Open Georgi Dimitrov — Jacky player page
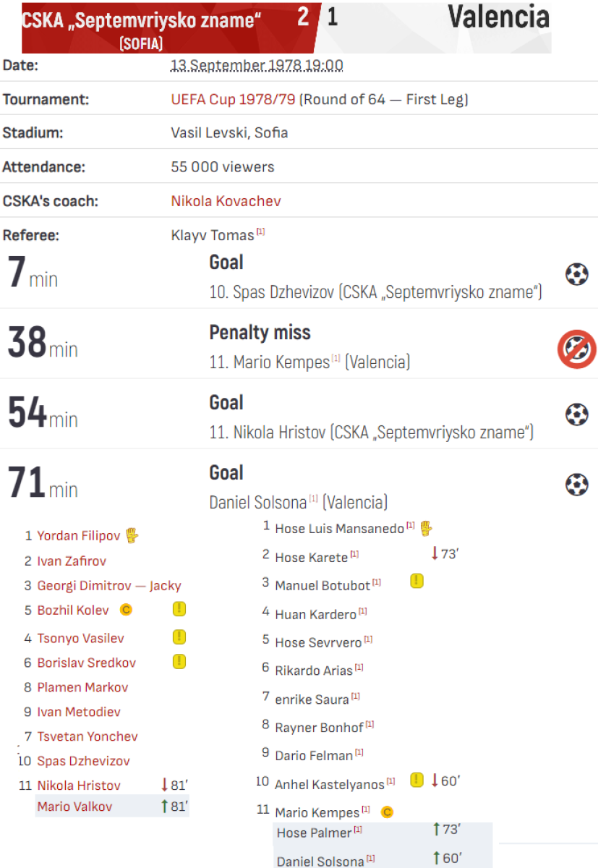 click(x=108, y=586)
